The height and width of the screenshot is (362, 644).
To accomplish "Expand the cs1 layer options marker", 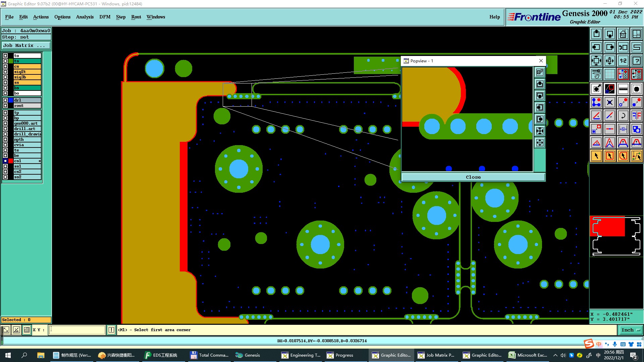I will tap(40, 161).
